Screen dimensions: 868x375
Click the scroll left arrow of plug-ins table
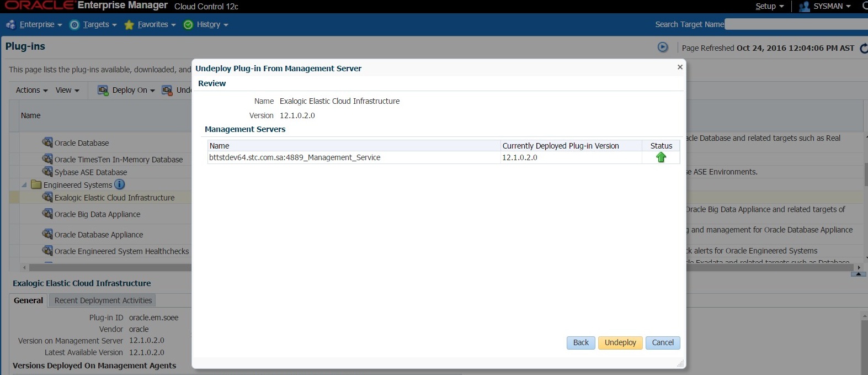(x=24, y=267)
